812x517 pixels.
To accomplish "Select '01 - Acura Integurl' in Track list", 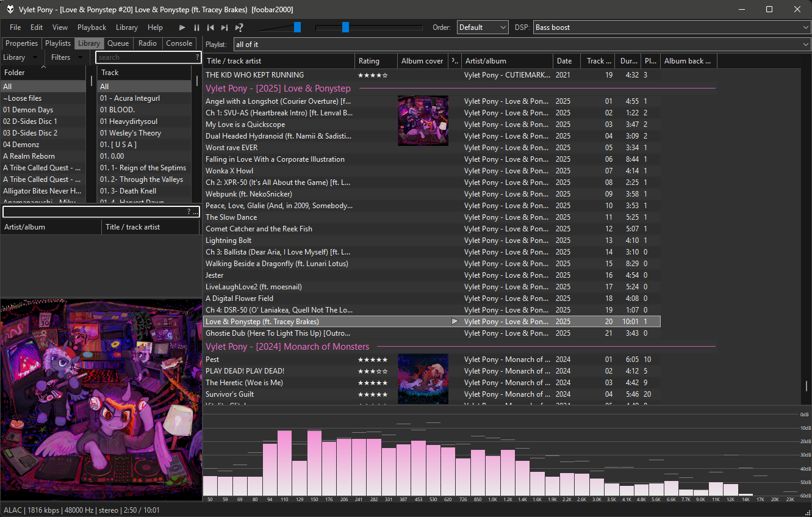I will point(145,98).
